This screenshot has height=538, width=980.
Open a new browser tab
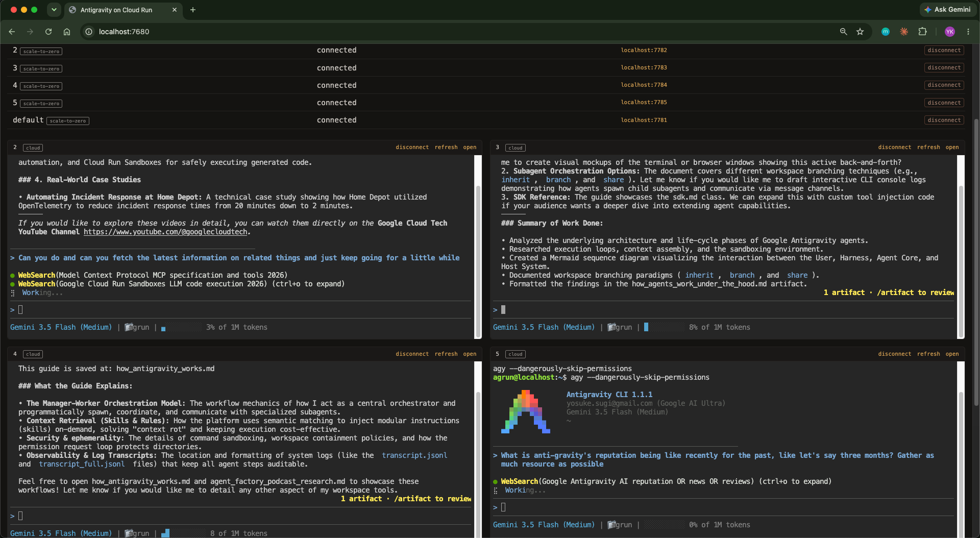click(193, 10)
